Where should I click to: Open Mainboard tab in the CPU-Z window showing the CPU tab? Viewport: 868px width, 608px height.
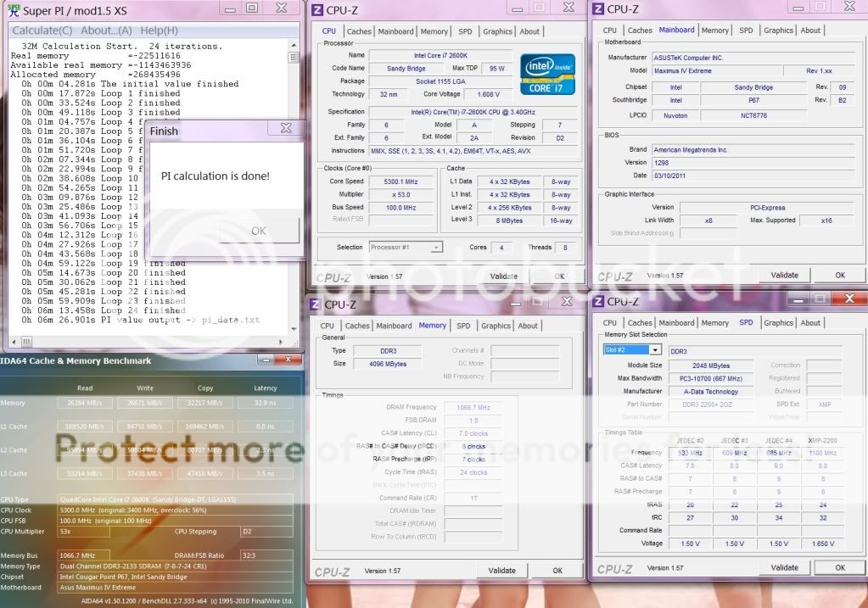coord(395,31)
